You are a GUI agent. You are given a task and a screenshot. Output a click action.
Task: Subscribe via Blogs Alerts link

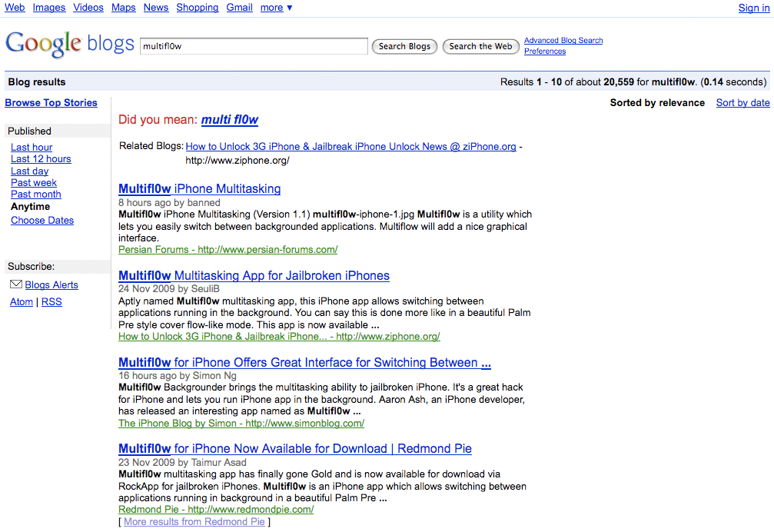[51, 284]
